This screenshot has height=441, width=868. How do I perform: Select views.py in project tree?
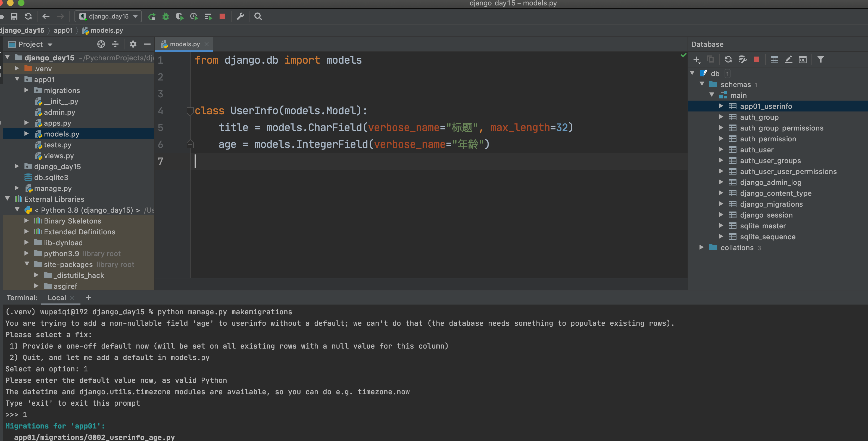click(x=59, y=156)
